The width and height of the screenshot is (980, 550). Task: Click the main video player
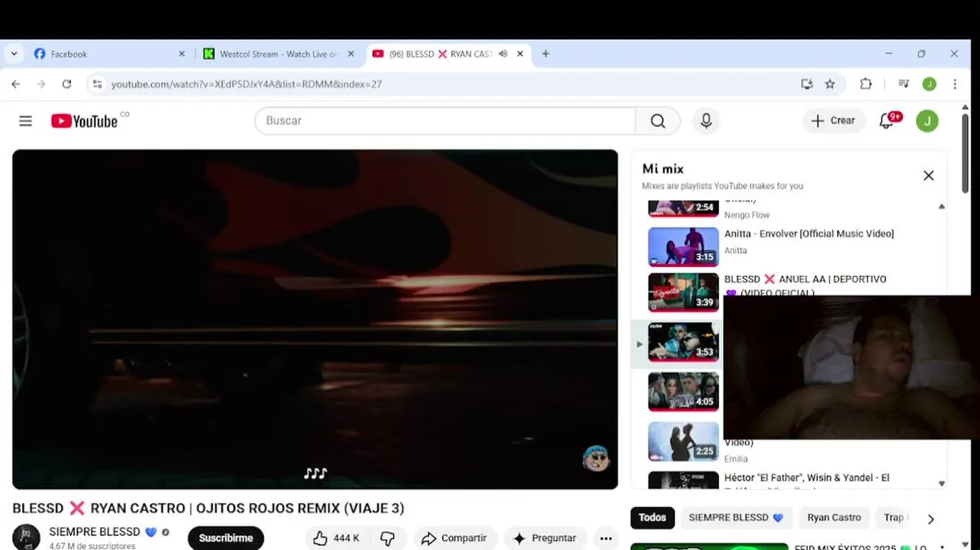pyautogui.click(x=315, y=319)
